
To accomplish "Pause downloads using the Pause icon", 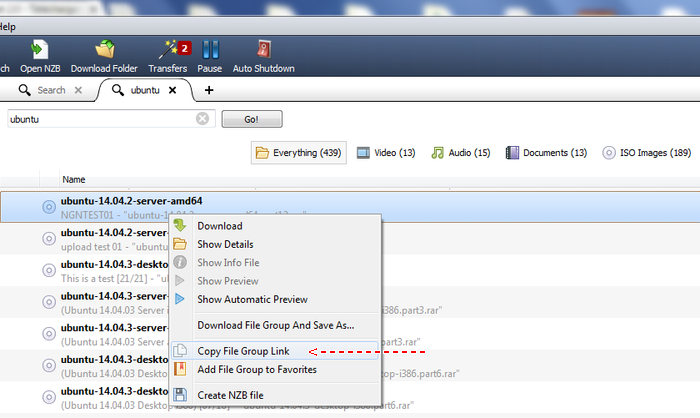I will pos(210,49).
